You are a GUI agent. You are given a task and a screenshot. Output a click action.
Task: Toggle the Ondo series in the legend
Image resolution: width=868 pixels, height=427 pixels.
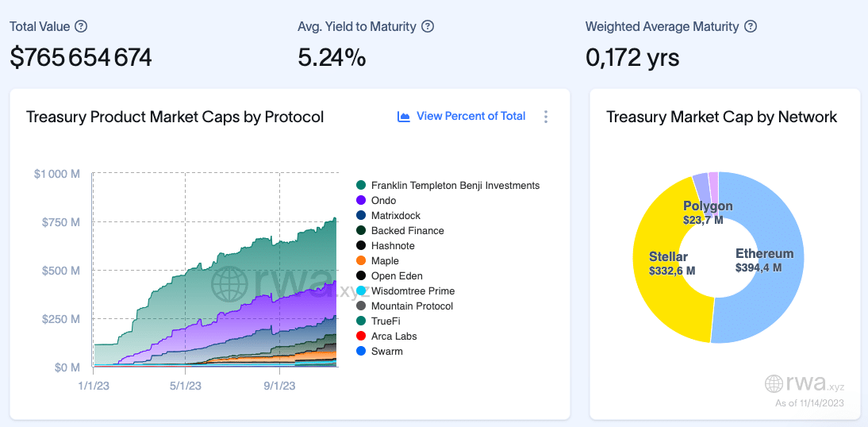click(x=383, y=201)
